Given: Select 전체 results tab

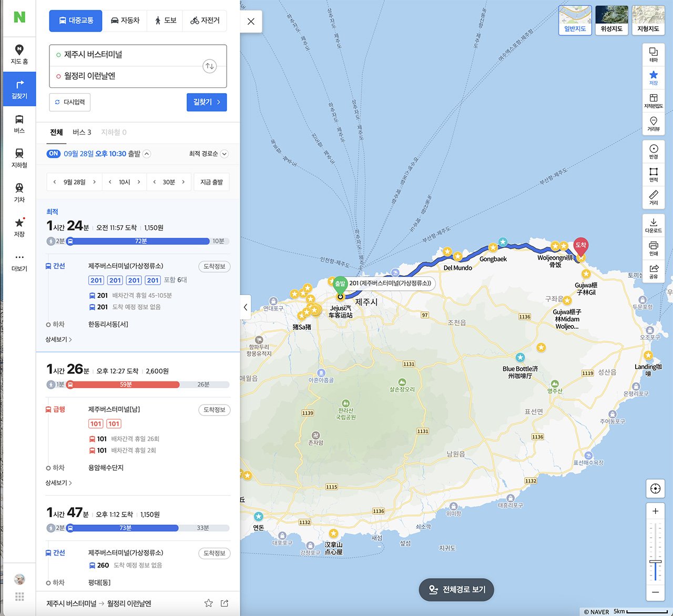Looking at the screenshot, I should (x=56, y=133).
